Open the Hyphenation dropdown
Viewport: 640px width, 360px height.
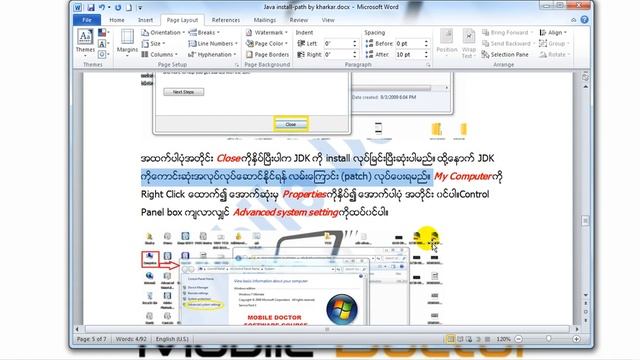point(212,54)
